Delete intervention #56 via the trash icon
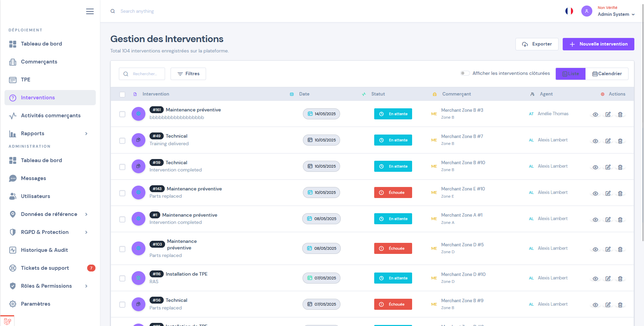Screen dimensions: 644x326 click(x=620, y=305)
